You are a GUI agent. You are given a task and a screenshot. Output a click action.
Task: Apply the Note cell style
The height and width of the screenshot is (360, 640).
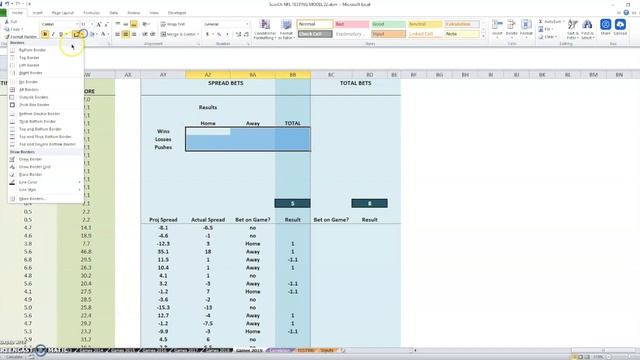tap(462, 34)
